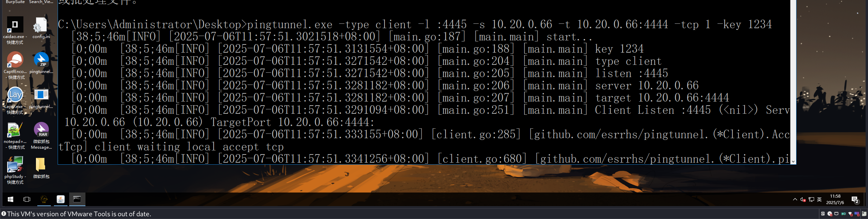Click 'client waiting local accept tcp' text
Image resolution: width=868 pixels, height=219 pixels.
189,147
